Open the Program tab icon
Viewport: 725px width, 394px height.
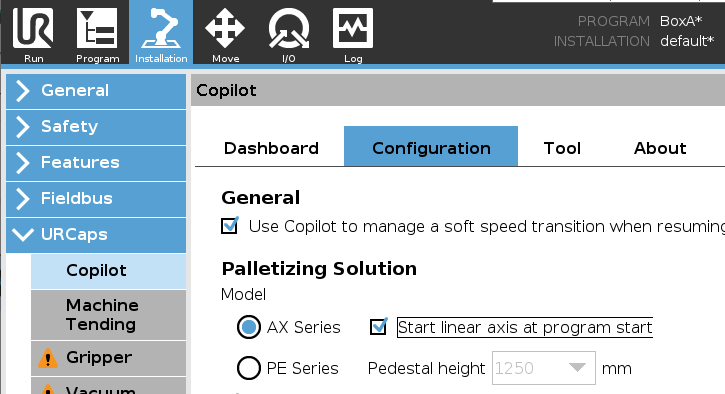(x=97, y=28)
